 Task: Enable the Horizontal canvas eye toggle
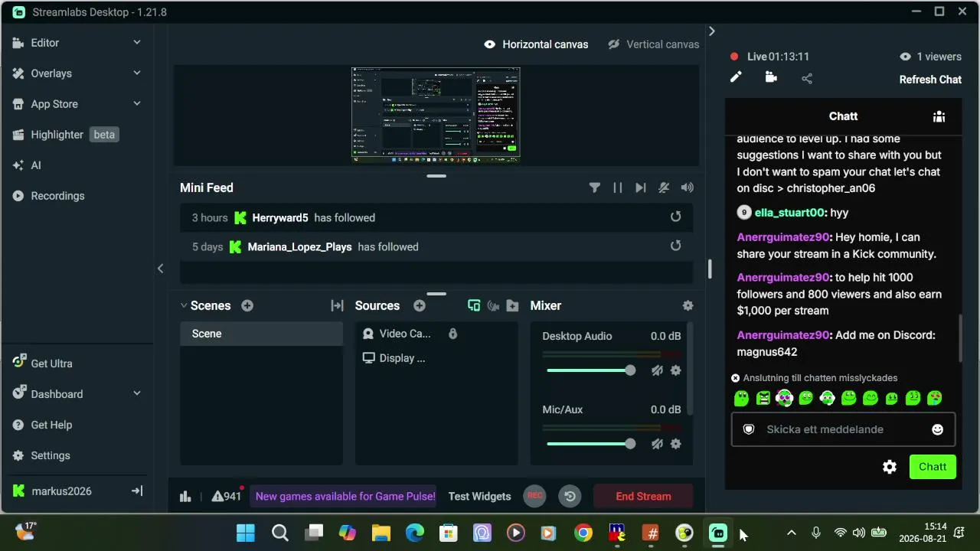(490, 44)
